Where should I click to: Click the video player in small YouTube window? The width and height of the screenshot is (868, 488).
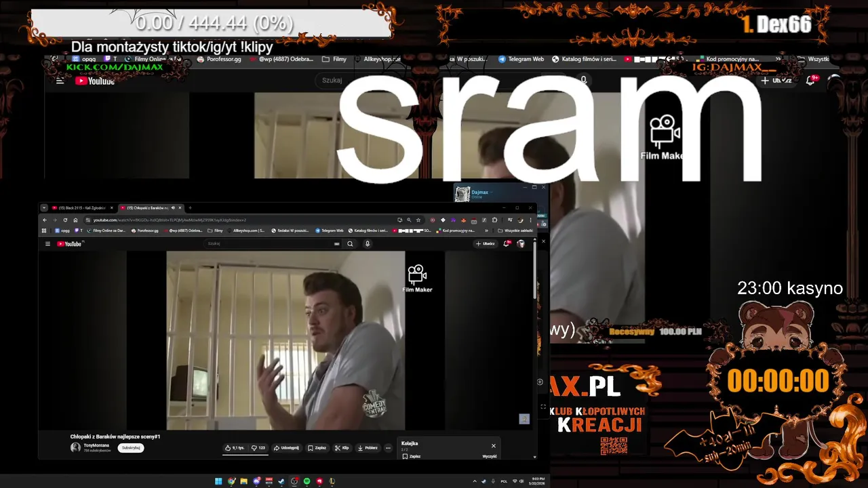285,340
